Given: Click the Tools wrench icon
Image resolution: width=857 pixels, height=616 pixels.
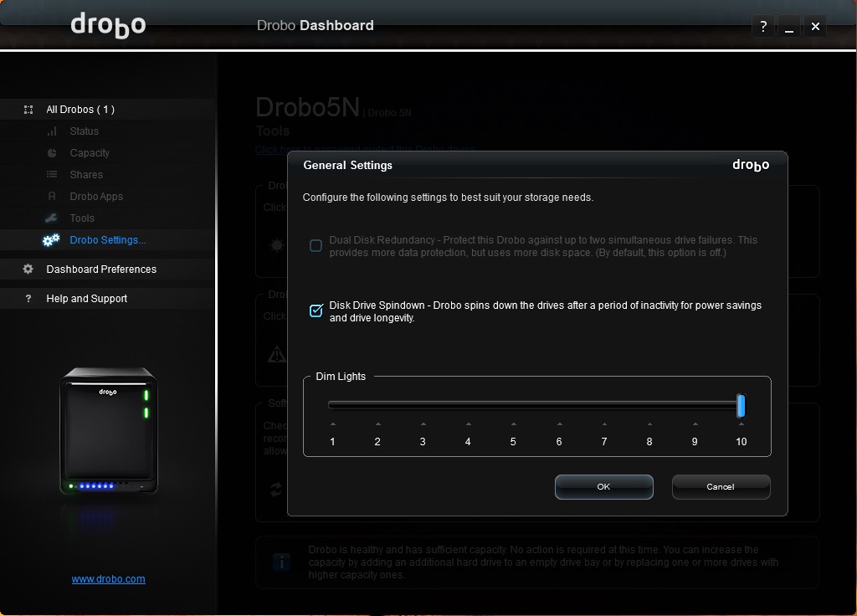Looking at the screenshot, I should [x=51, y=218].
